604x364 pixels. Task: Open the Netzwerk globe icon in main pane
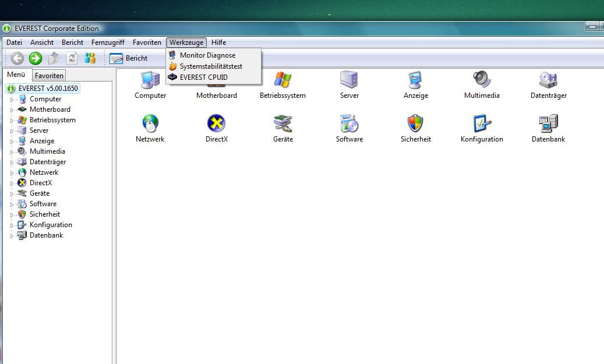click(x=150, y=123)
